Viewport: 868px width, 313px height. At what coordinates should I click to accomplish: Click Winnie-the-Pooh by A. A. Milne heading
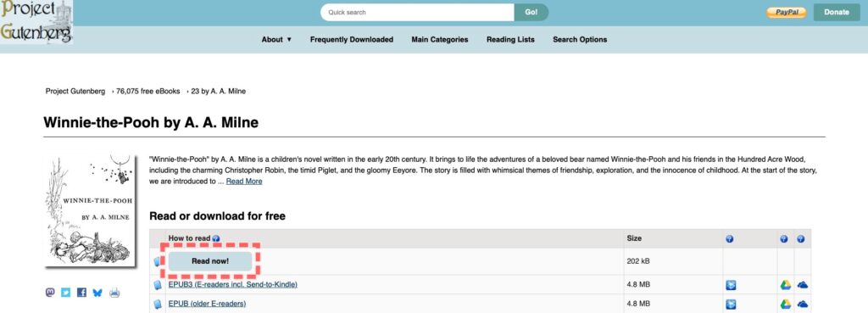151,122
